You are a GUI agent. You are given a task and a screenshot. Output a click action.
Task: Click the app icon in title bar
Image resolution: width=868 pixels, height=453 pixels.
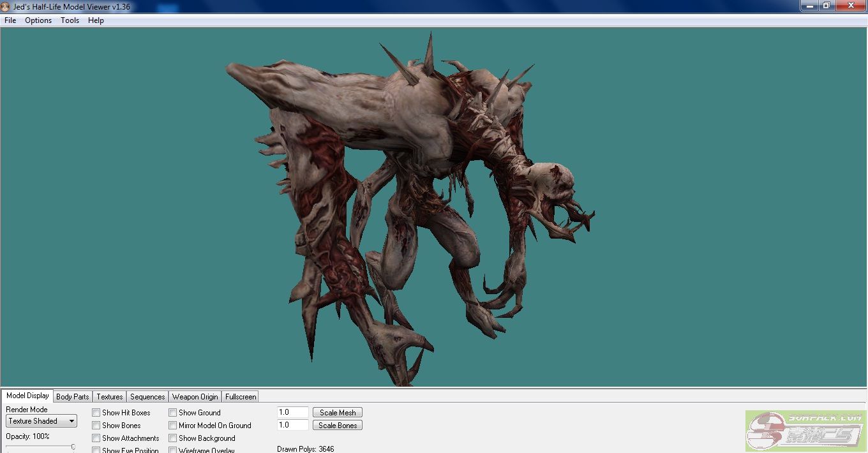[6, 6]
